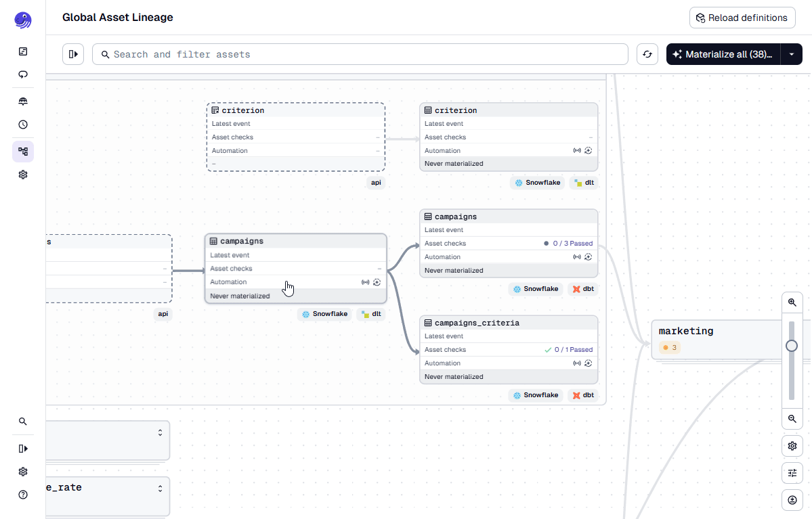Image resolution: width=812 pixels, height=519 pixels.
Task: Open the sidebar magnifier search icon
Action: [x=23, y=422]
